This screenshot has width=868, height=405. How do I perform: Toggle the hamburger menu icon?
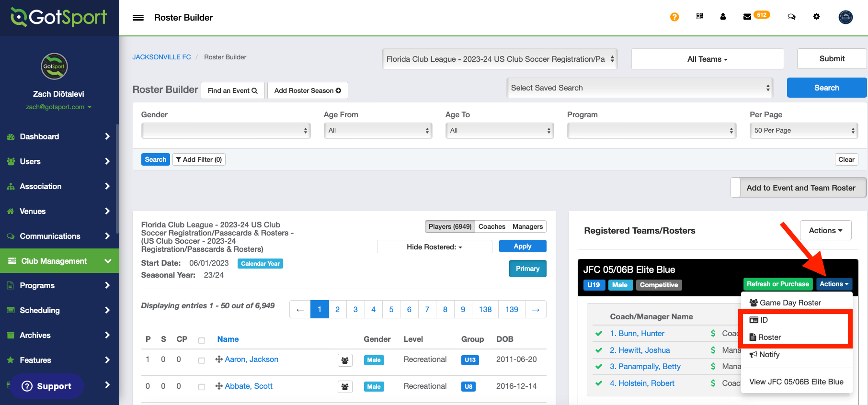(x=138, y=18)
